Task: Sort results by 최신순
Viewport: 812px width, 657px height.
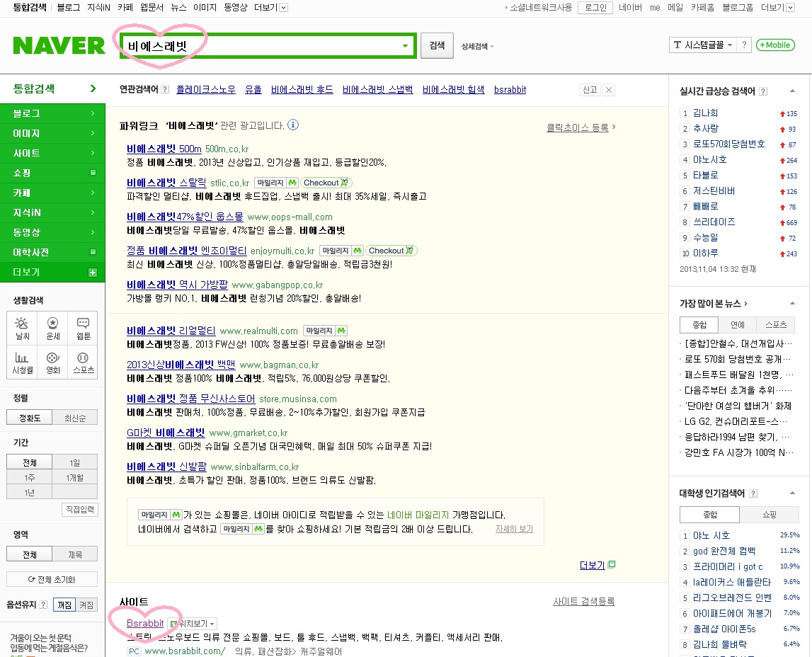Action: pos(75,417)
